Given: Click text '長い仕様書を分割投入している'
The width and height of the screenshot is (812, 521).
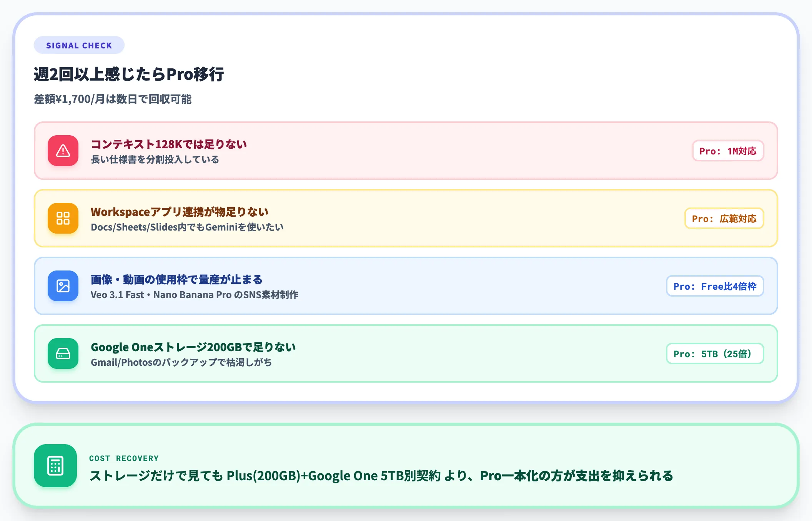Looking at the screenshot, I should point(155,159).
